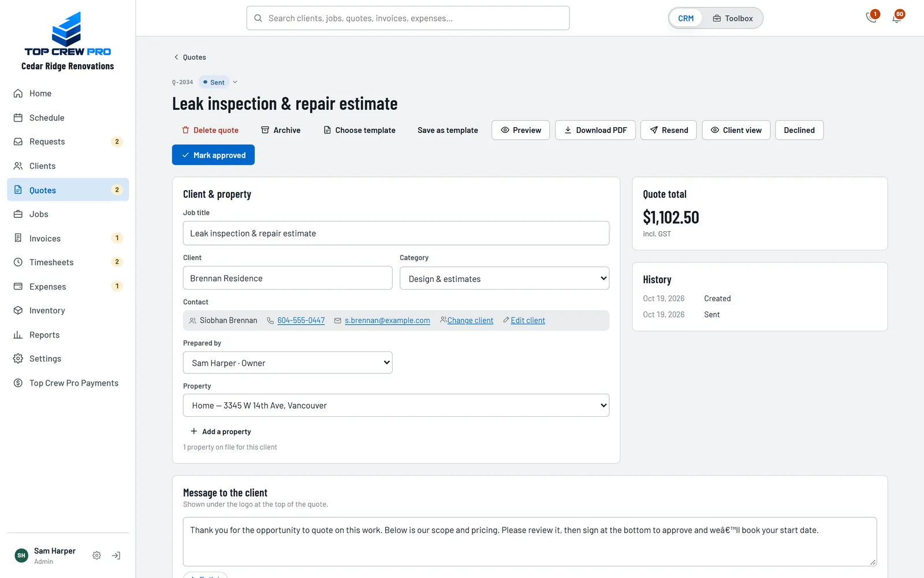924x578 pixels.
Task: Click the phone icon beside 604-555-0447
Action: 270,321
